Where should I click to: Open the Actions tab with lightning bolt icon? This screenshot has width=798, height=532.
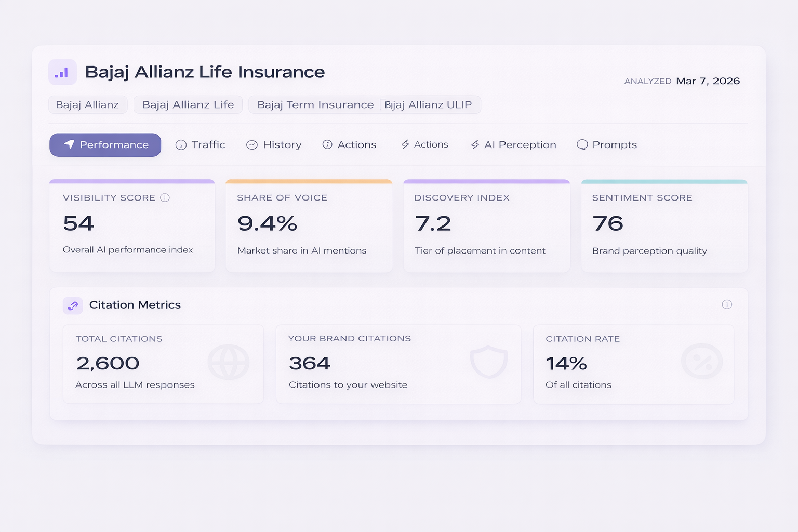[x=424, y=144]
